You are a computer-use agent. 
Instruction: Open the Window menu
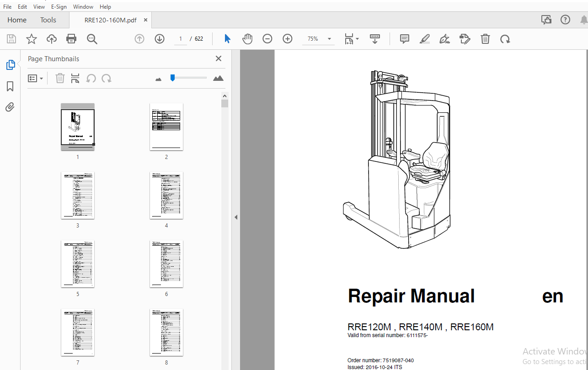coord(83,7)
